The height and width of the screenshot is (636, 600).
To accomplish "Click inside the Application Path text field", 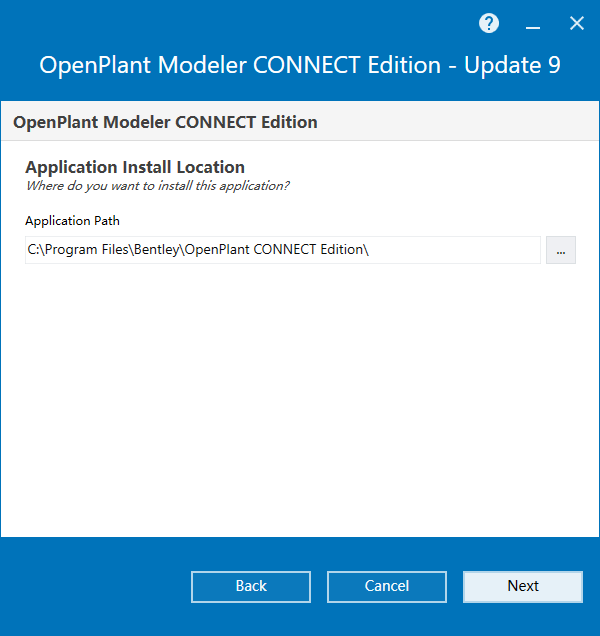I will tap(283, 250).
